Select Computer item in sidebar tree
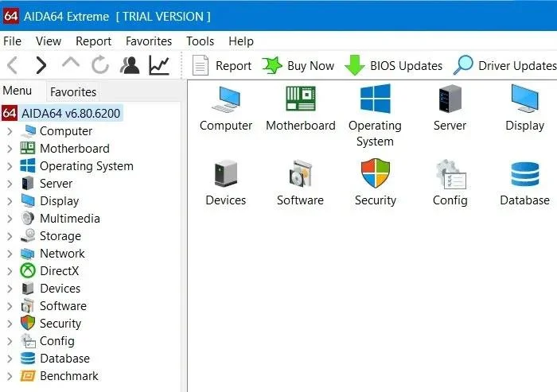557x392 pixels. (66, 131)
